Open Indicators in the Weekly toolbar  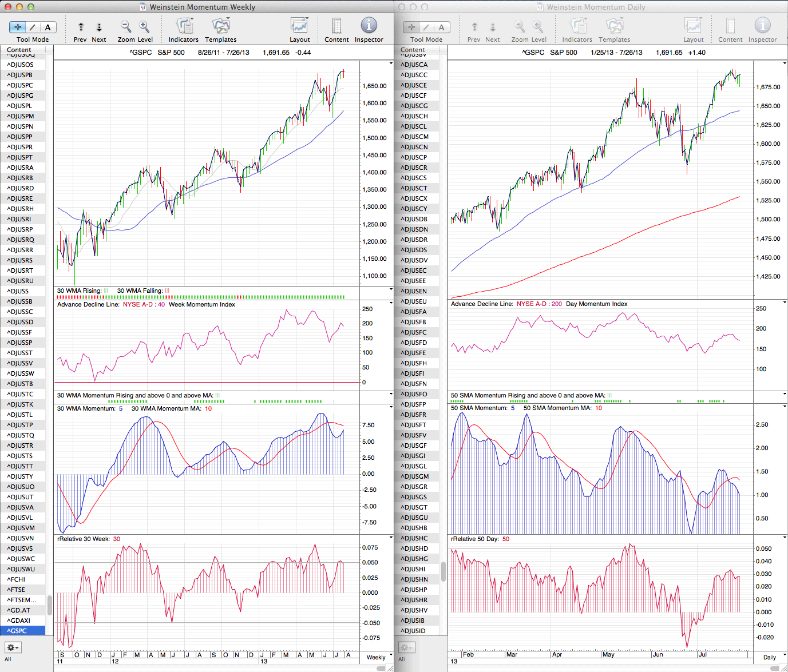(x=184, y=26)
